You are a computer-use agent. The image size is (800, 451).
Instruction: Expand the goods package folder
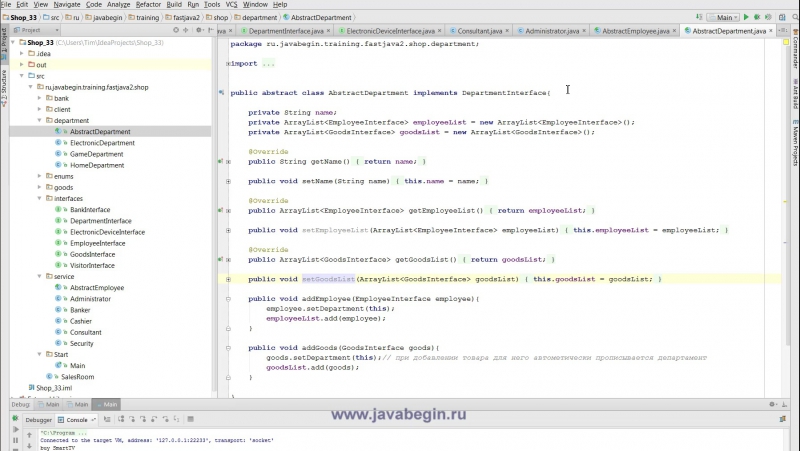pos(39,187)
